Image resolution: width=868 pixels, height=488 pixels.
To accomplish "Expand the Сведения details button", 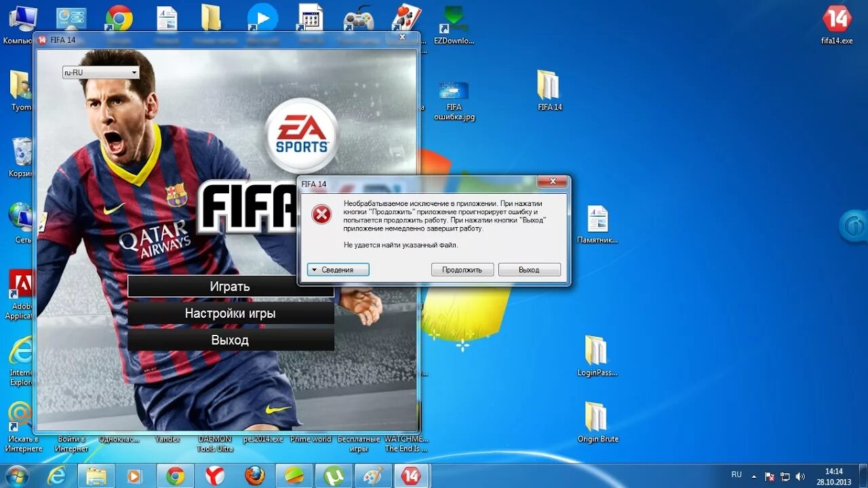I will [338, 270].
